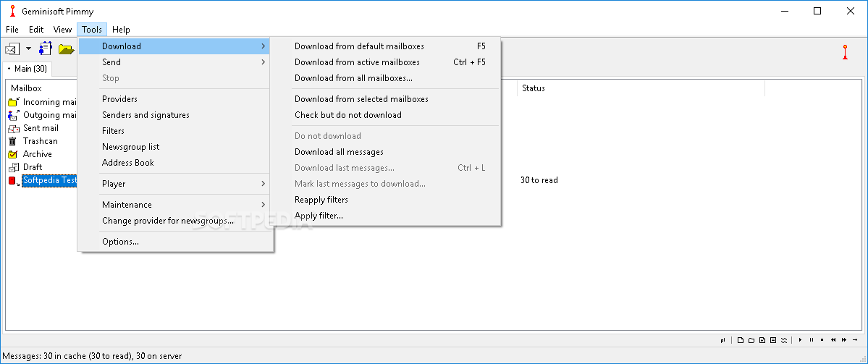
Task: Select the Incoming mail folder icon
Action: click(14, 102)
